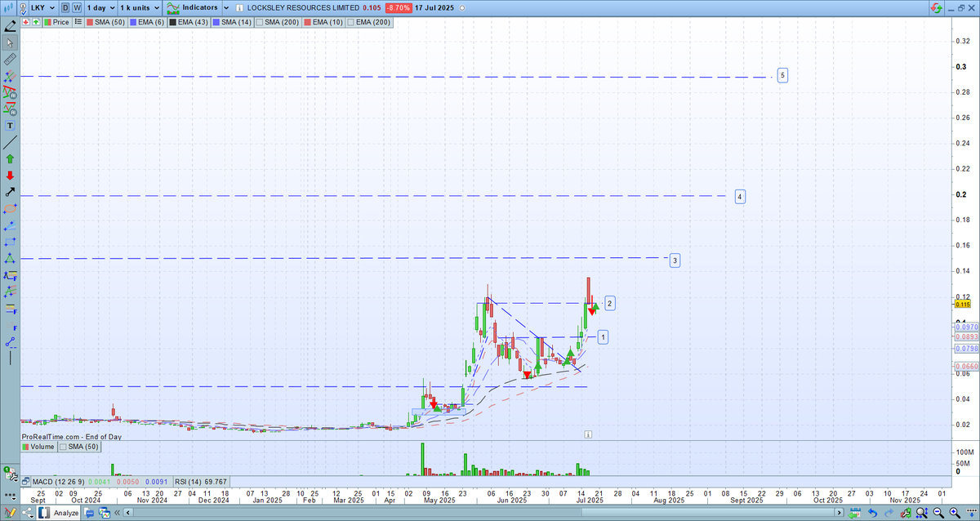Click the -8.70% change badge
The height and width of the screenshot is (521, 980).
click(x=399, y=7)
